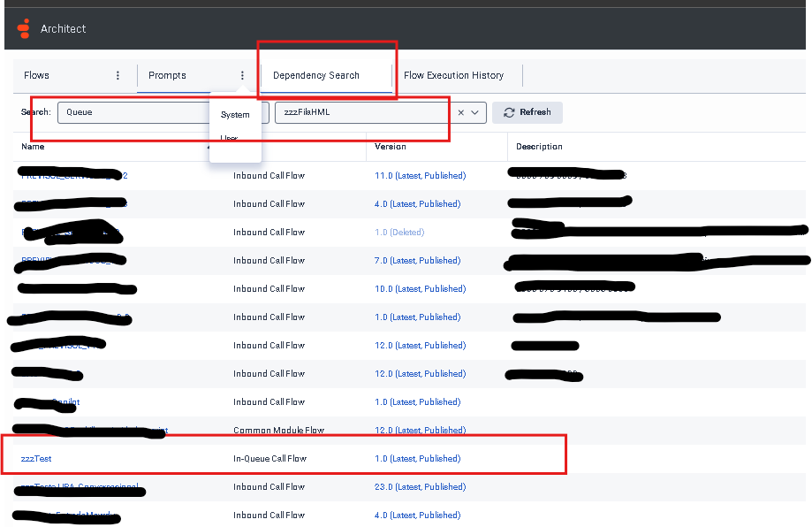
Task: Sort by the Description column header
Action: coord(539,147)
